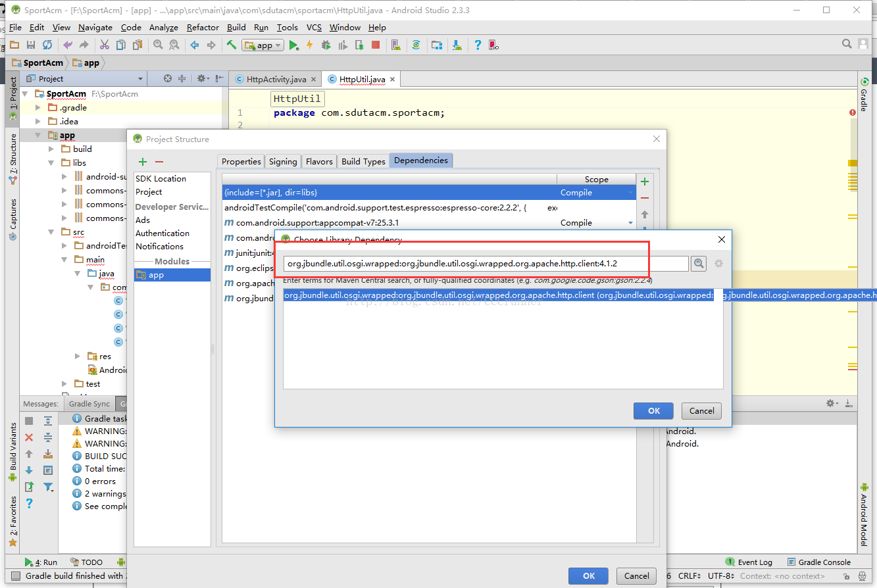Switch to the Build Types tab
The image size is (877, 588).
[363, 161]
